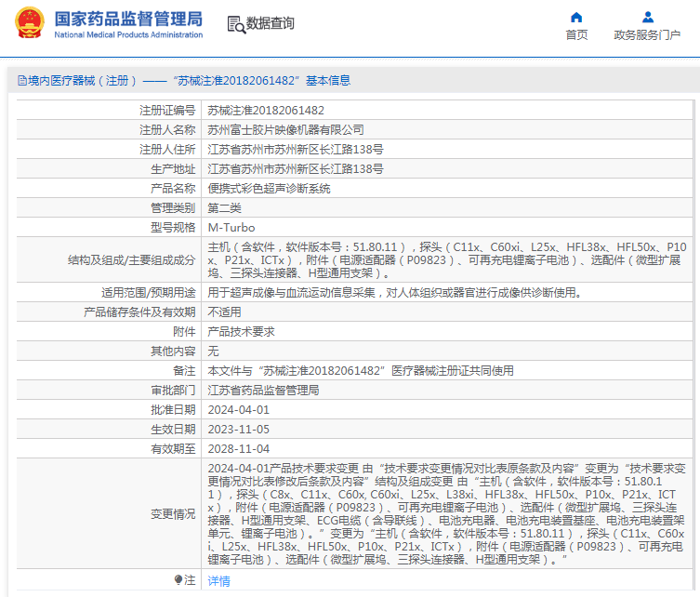The image size is (700, 597).
Task: Open 数据查询 text in header
Action: coord(270,23)
